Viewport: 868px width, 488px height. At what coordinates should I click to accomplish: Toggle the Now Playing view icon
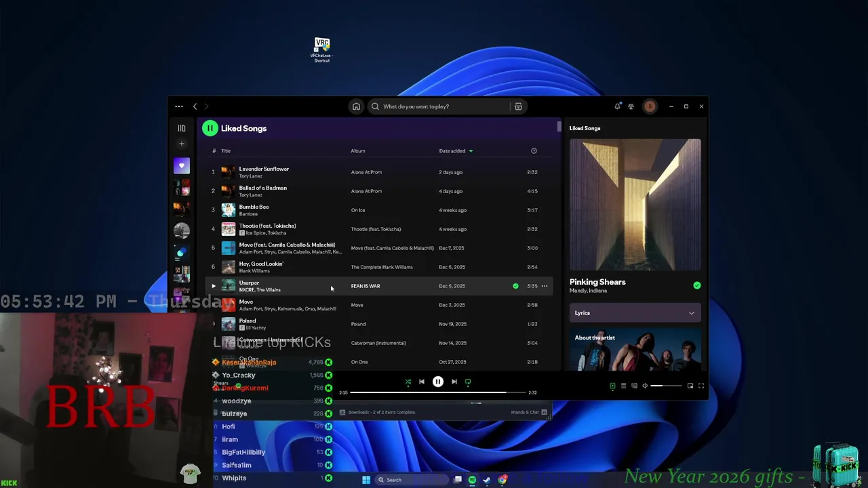pos(612,386)
